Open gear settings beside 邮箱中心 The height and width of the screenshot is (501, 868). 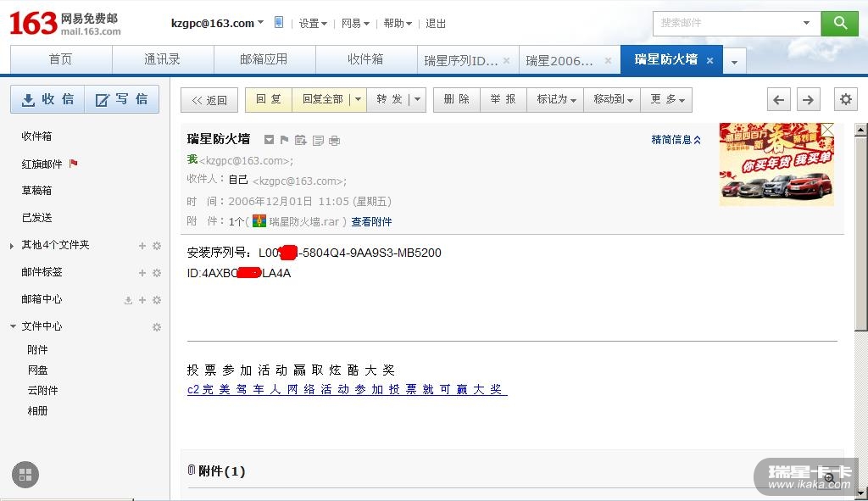pos(157,299)
